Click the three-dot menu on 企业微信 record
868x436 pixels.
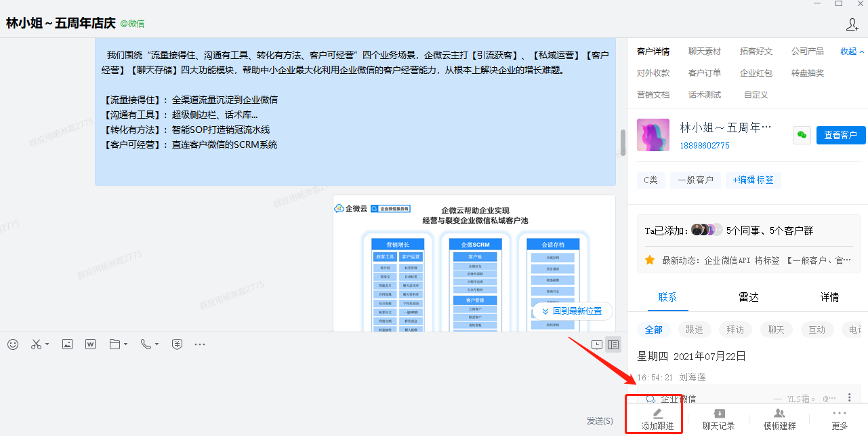[850, 398]
